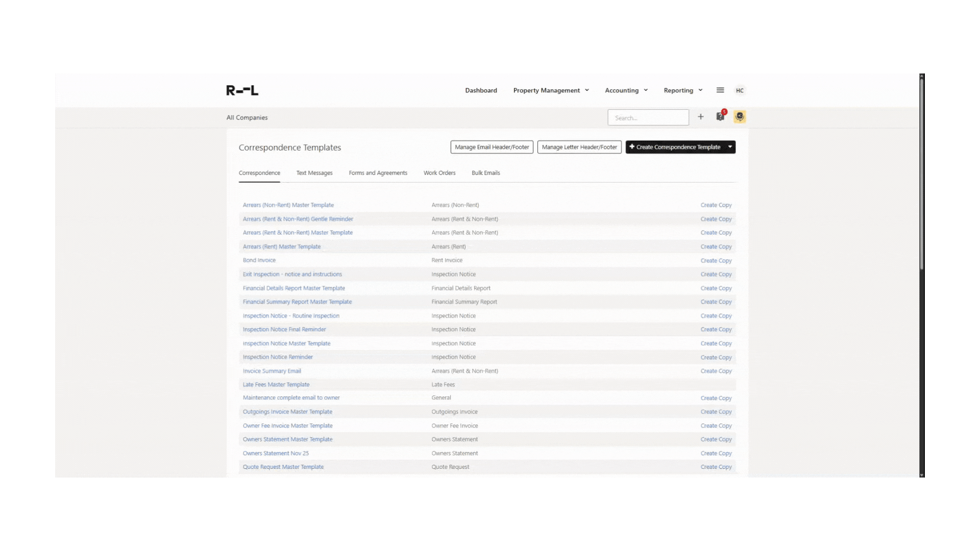The width and height of the screenshot is (980, 551).
Task: Expand the Accounting dropdown
Action: (x=626, y=90)
